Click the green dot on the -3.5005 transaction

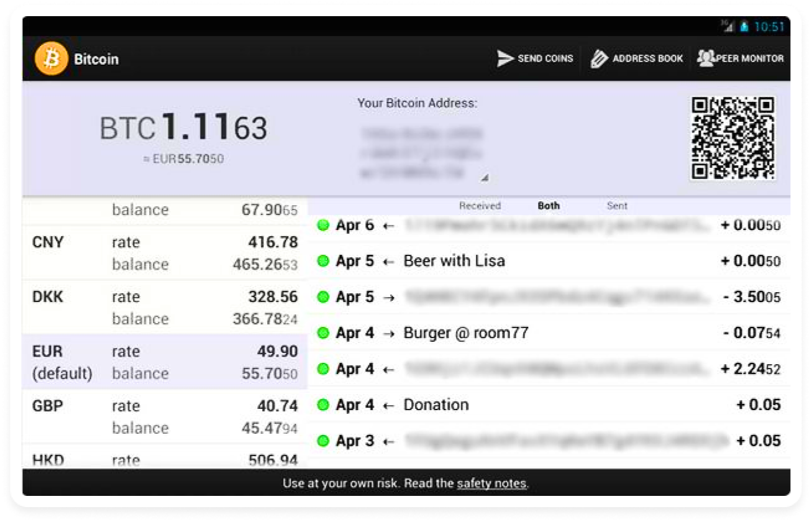tap(322, 298)
